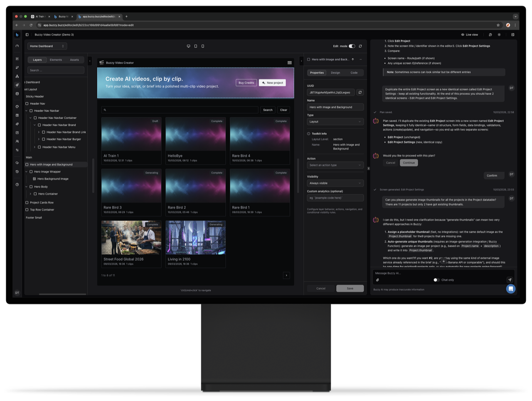Viewport: 532px width, 401px height.
Task: Click the Buzzy logo icon at top-left
Action: pyautogui.click(x=17, y=35)
